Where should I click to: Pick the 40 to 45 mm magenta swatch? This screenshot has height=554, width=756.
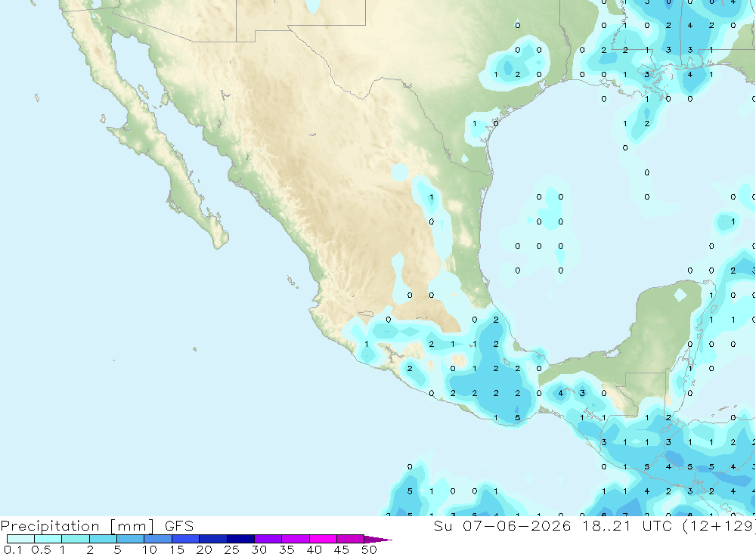323,539
